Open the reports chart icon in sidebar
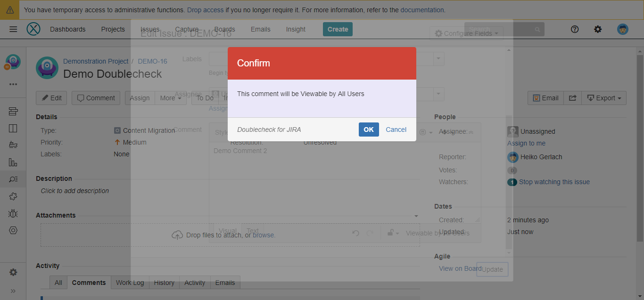The height and width of the screenshot is (300, 644). (13, 162)
